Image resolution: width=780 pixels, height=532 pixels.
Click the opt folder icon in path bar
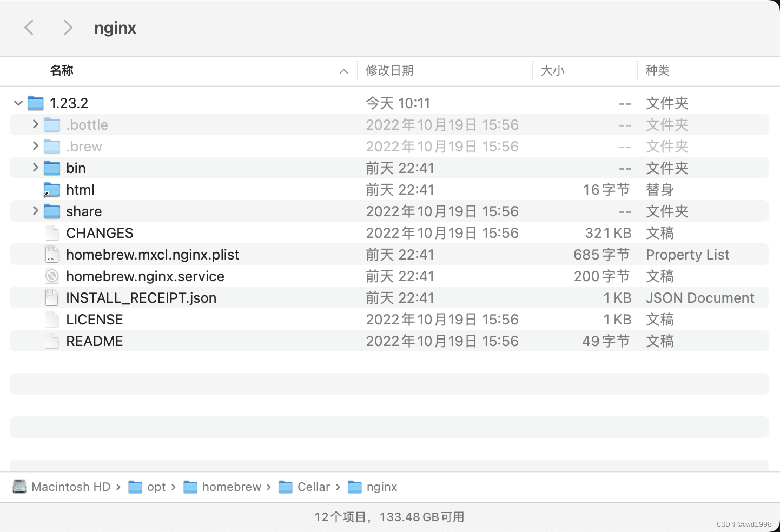[x=135, y=487]
